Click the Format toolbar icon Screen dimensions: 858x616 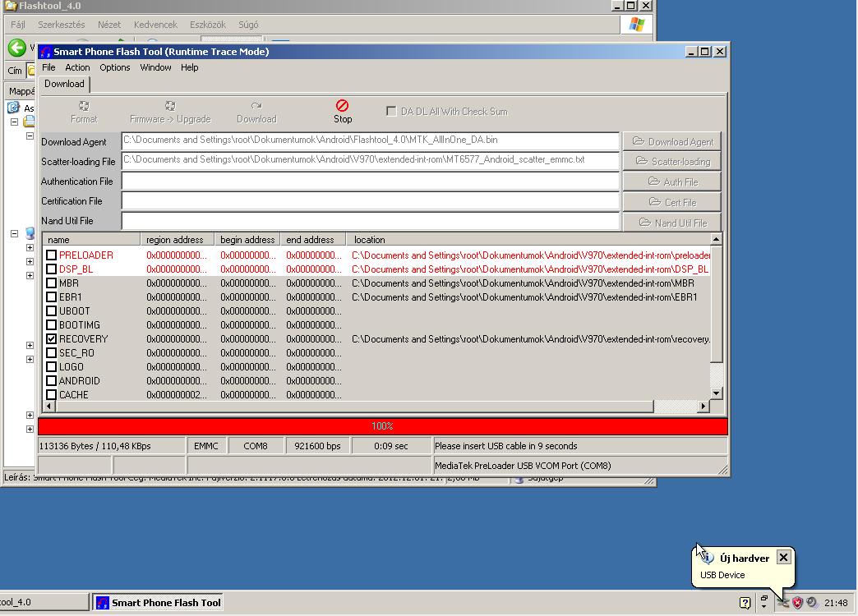[84, 106]
